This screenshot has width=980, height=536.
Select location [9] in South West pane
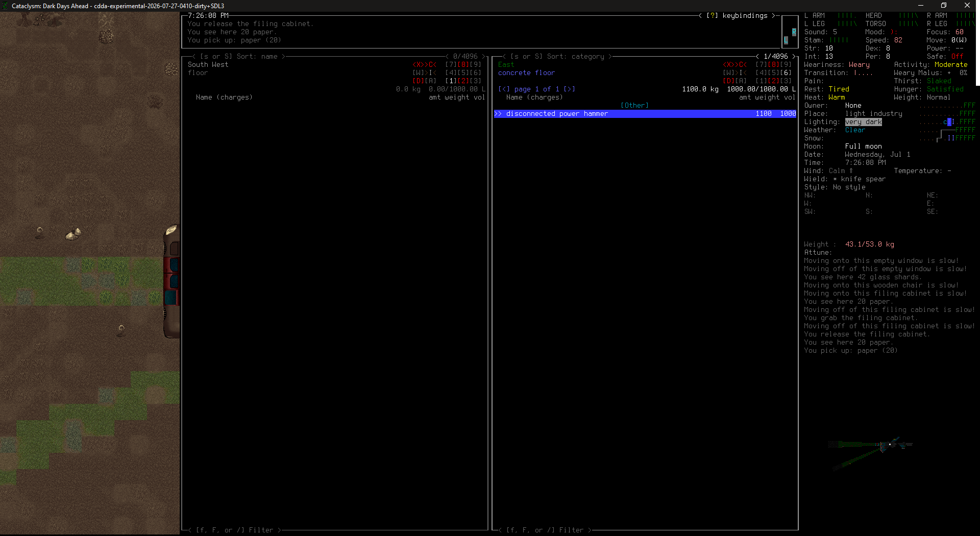(x=475, y=65)
